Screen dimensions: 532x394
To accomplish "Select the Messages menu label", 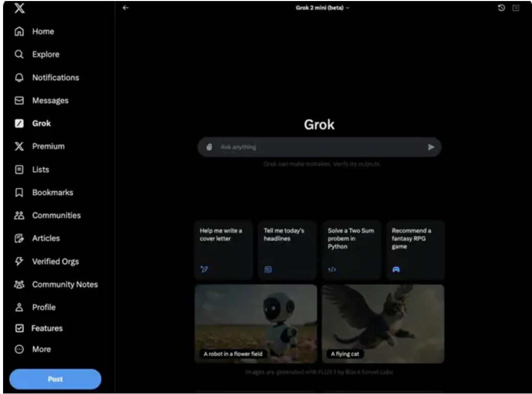I will coord(50,101).
